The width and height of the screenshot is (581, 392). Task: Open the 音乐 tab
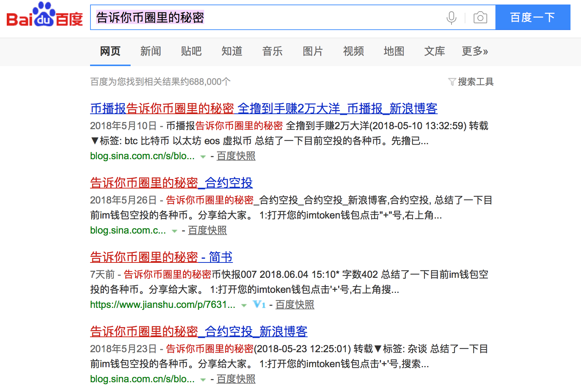tap(272, 51)
